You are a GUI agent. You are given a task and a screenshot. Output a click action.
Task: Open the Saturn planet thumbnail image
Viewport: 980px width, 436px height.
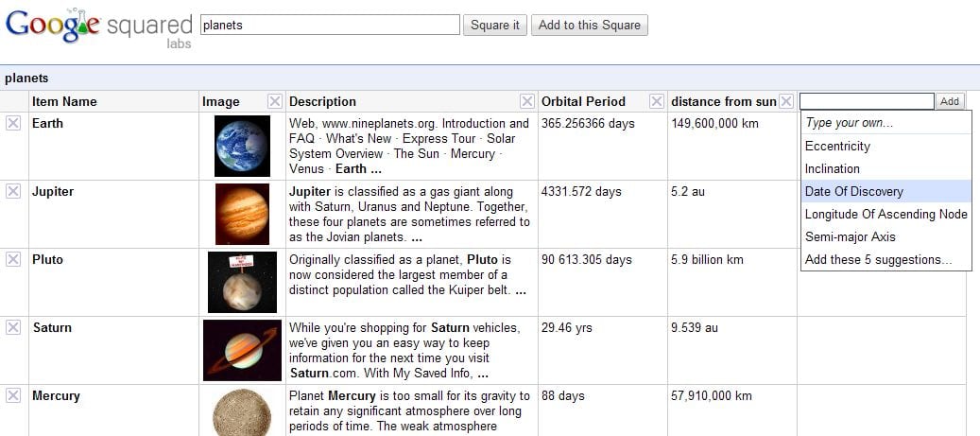point(242,350)
